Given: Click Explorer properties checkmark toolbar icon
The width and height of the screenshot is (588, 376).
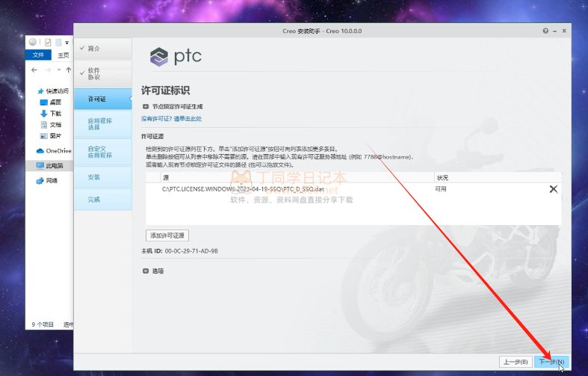Looking at the screenshot, I should click(x=48, y=42).
